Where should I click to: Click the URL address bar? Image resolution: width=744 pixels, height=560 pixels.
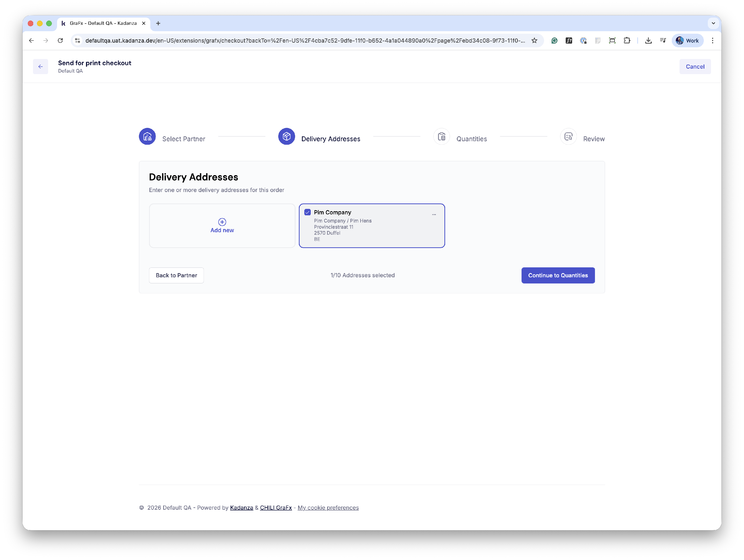pos(303,41)
